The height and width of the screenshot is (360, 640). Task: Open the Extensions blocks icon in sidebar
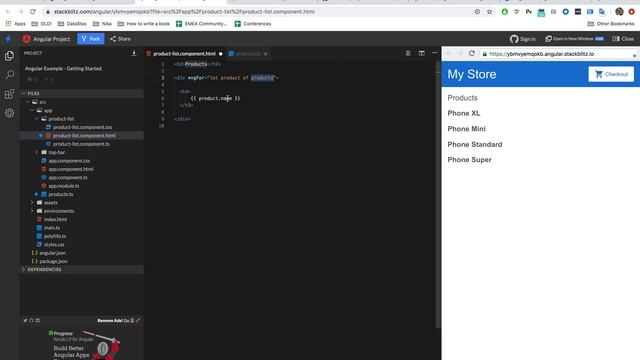(9, 94)
